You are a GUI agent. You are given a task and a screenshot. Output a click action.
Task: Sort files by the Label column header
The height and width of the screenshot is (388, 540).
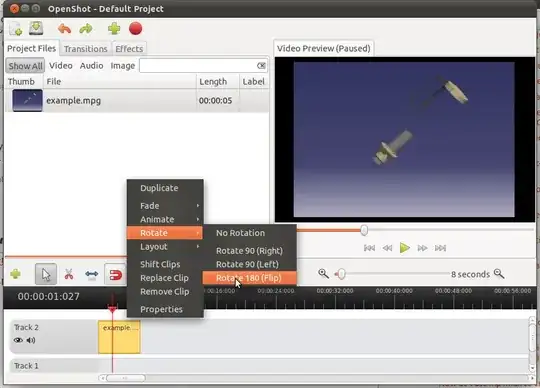click(254, 82)
